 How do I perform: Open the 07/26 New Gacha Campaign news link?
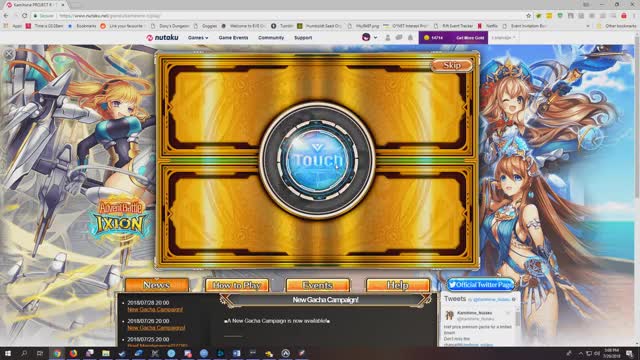(156, 328)
